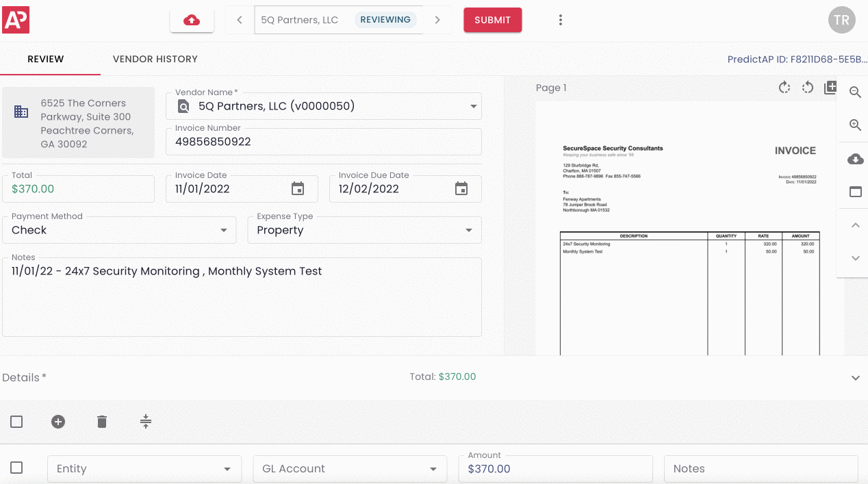
Task: Toggle the select-all details checkbox
Action: point(16,422)
